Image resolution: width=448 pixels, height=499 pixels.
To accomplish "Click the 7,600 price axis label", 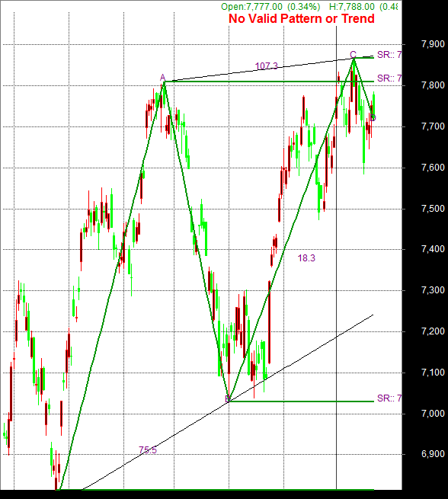I will pos(433,168).
